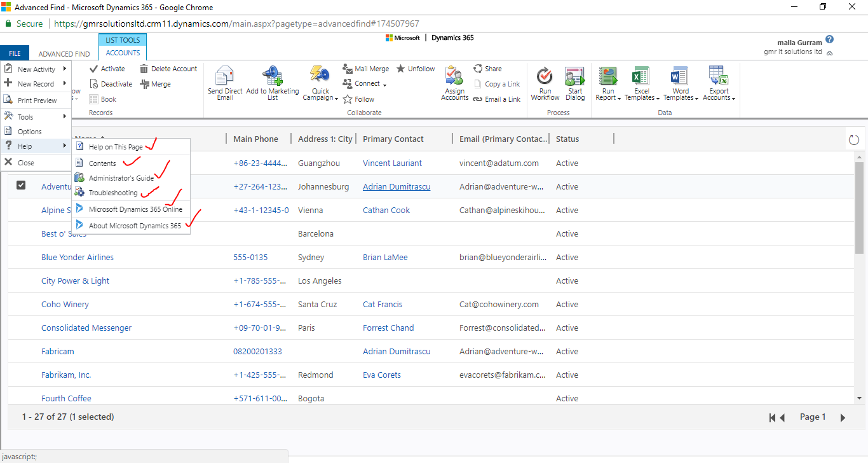
Task: Sort by the Main Phone column
Action: point(255,139)
